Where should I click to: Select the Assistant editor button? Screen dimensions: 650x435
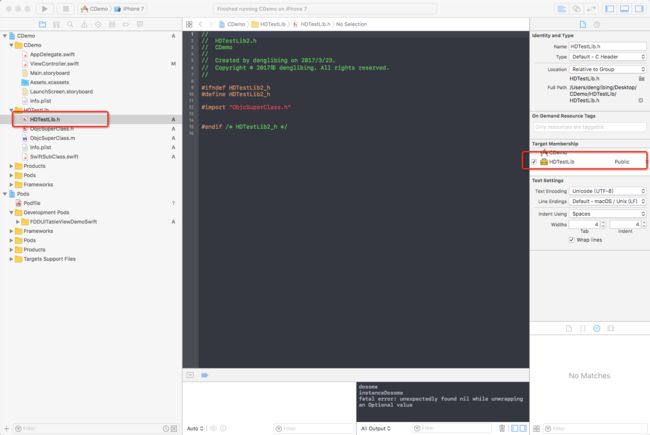pos(577,9)
